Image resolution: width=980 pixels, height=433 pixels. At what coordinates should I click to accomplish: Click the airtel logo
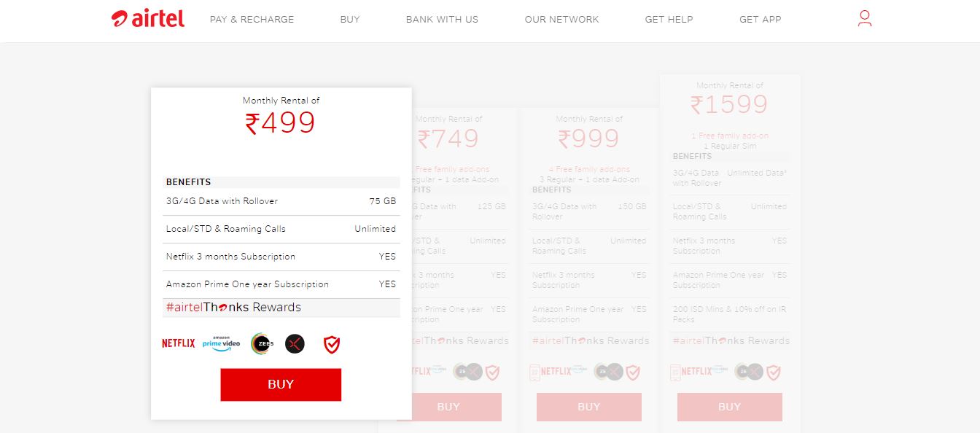148,19
